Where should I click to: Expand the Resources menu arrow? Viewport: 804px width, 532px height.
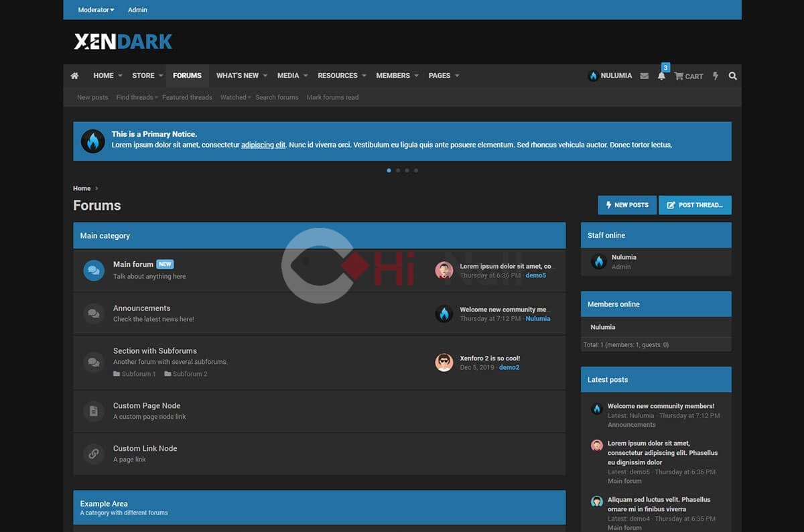(x=364, y=76)
